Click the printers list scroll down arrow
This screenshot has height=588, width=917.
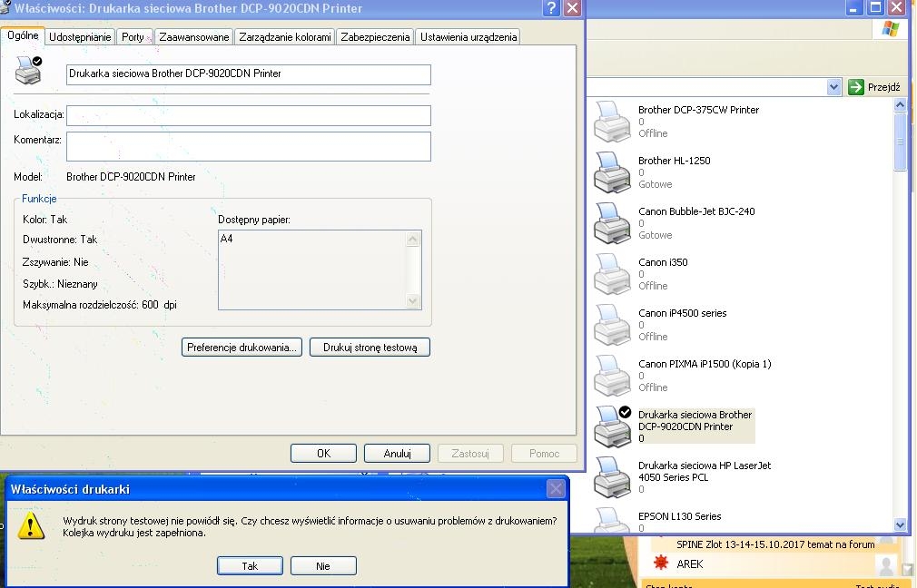pos(900,524)
